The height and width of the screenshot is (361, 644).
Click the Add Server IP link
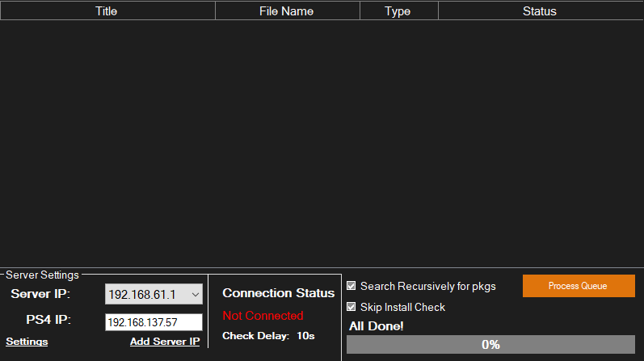165,342
